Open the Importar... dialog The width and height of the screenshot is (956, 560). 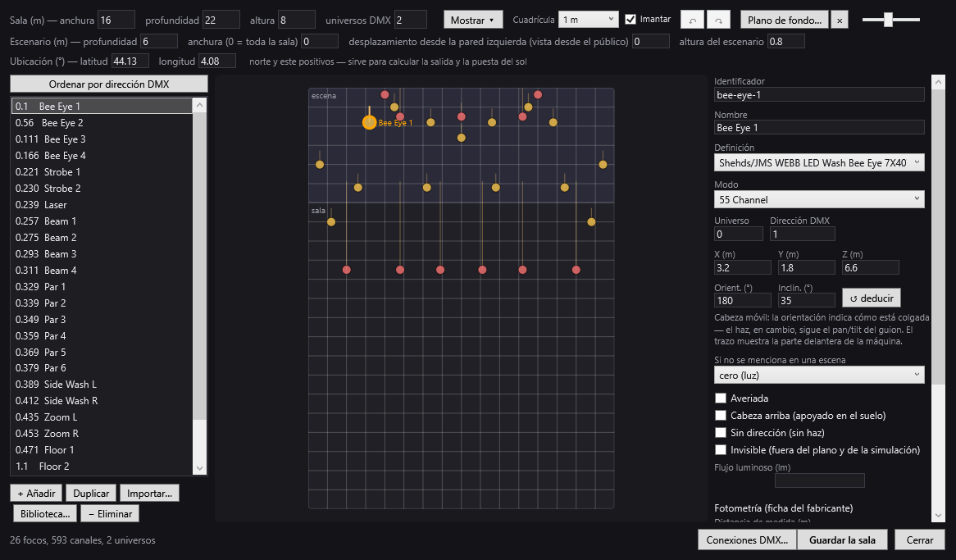(149, 493)
